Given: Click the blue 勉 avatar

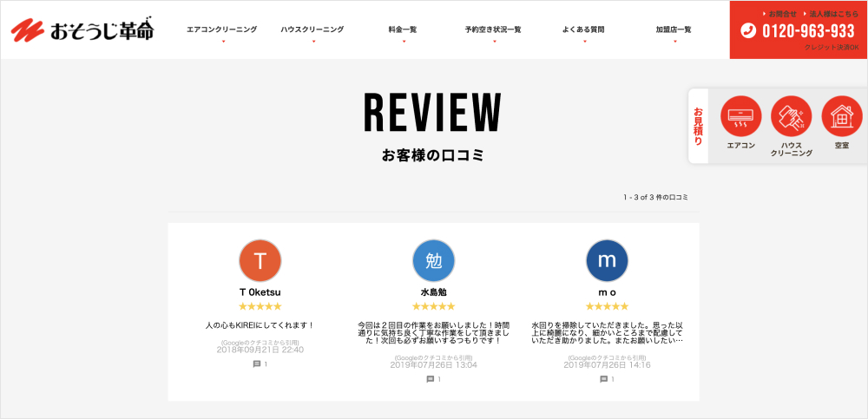Looking at the screenshot, I should point(434,260).
